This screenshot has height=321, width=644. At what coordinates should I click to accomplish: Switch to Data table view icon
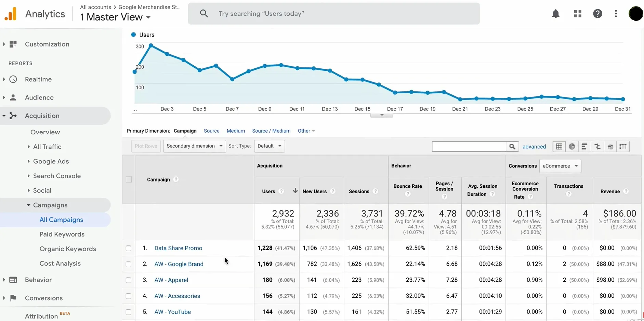[559, 147]
